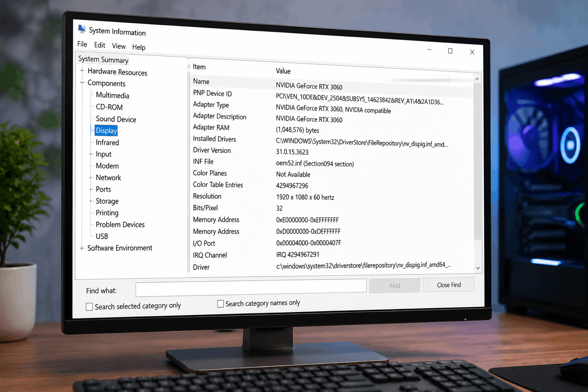This screenshot has height=392, width=588.
Task: Click the PCI\VEN_10DE device ID value
Action: coord(360,99)
